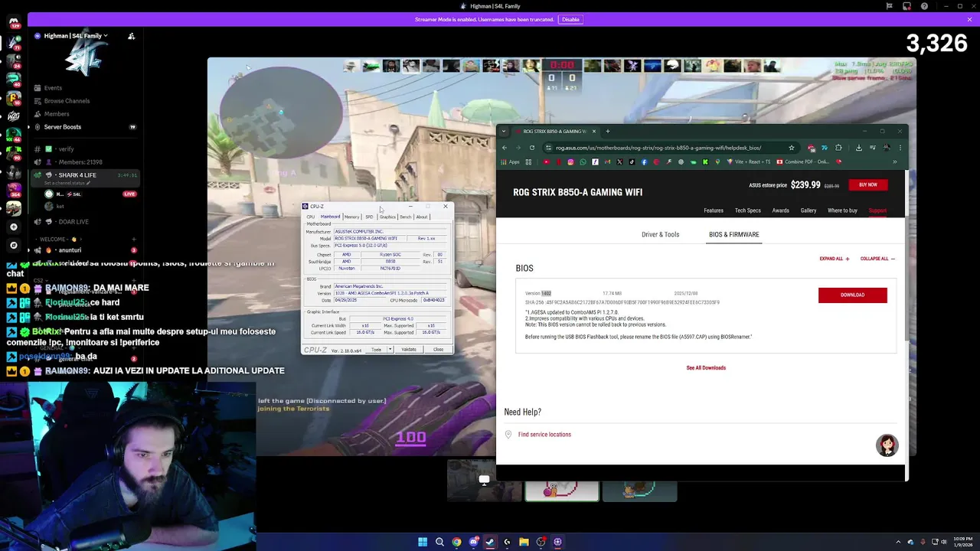Open Windows Start menu on taskbar
980x551 pixels.
click(x=422, y=542)
